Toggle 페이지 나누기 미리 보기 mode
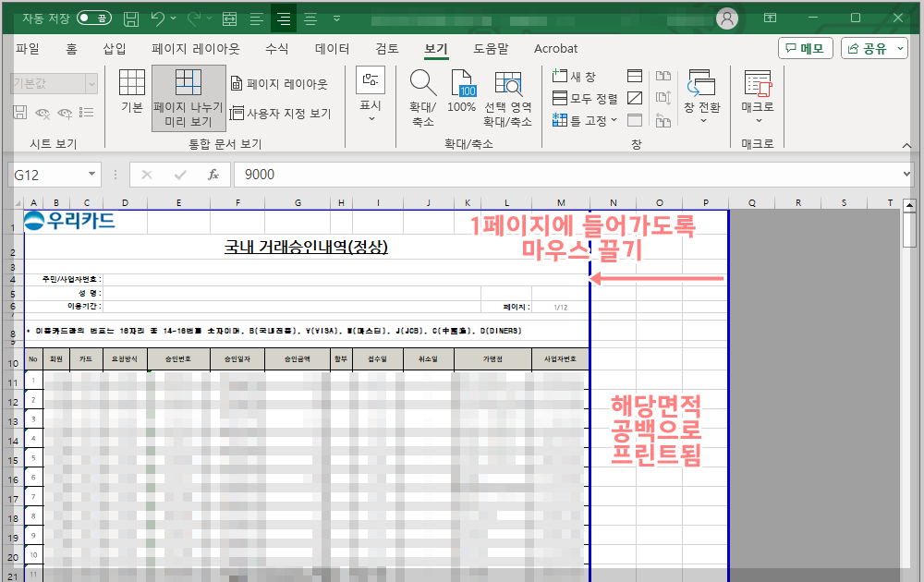 188,97
